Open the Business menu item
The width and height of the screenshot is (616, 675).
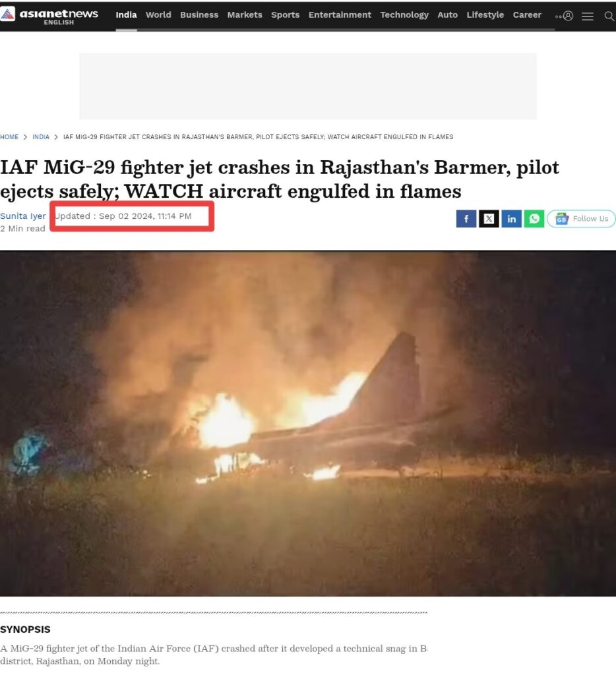(x=199, y=15)
